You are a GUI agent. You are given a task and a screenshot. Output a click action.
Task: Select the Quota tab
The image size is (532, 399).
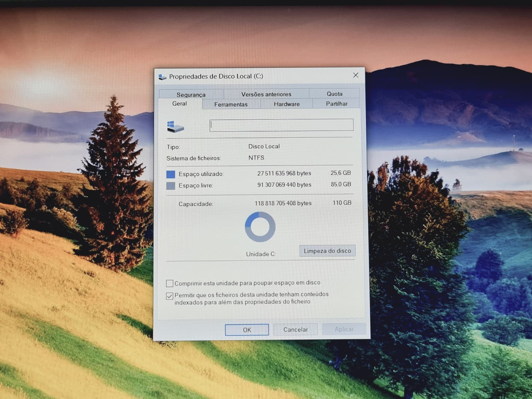tap(334, 94)
